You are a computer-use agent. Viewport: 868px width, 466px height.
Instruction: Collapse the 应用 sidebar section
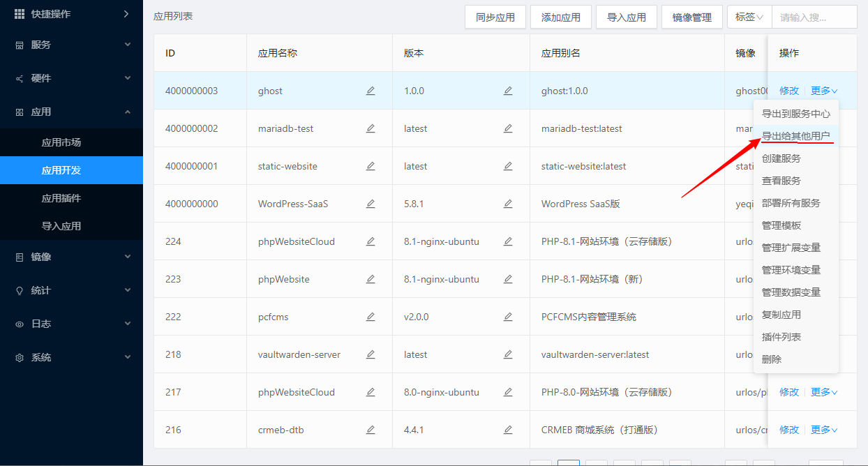pyautogui.click(x=71, y=112)
